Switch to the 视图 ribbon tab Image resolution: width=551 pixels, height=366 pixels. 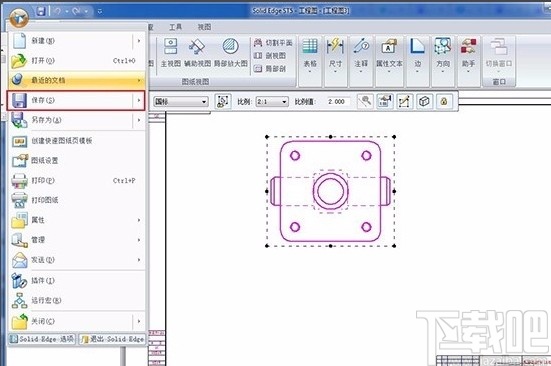coord(204,27)
